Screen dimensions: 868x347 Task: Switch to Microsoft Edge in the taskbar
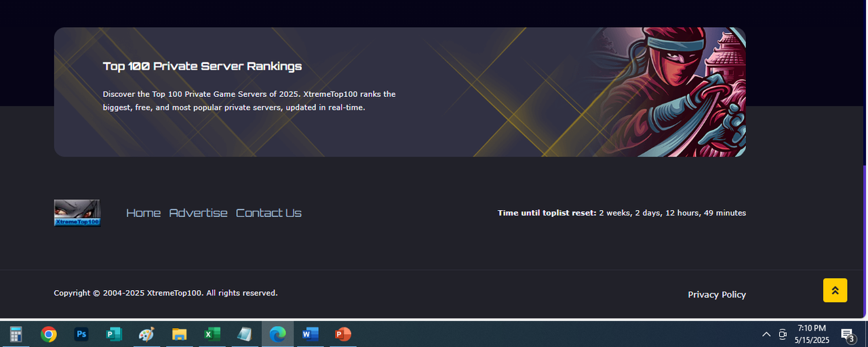277,334
